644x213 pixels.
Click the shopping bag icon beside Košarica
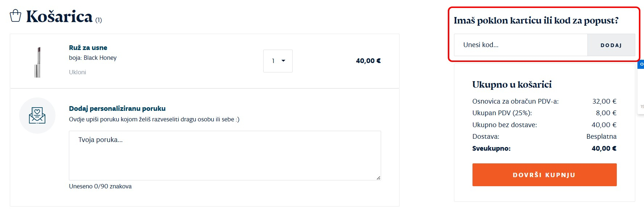15,16
